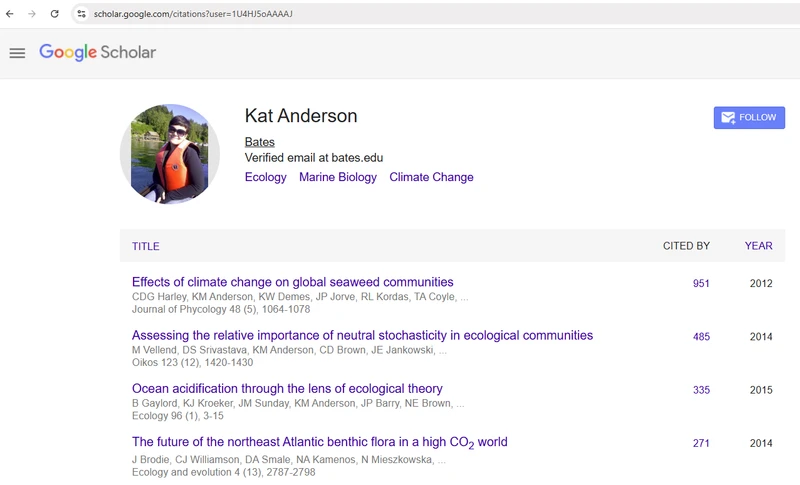
Task: Open site information icon in address bar
Action: 81,14
